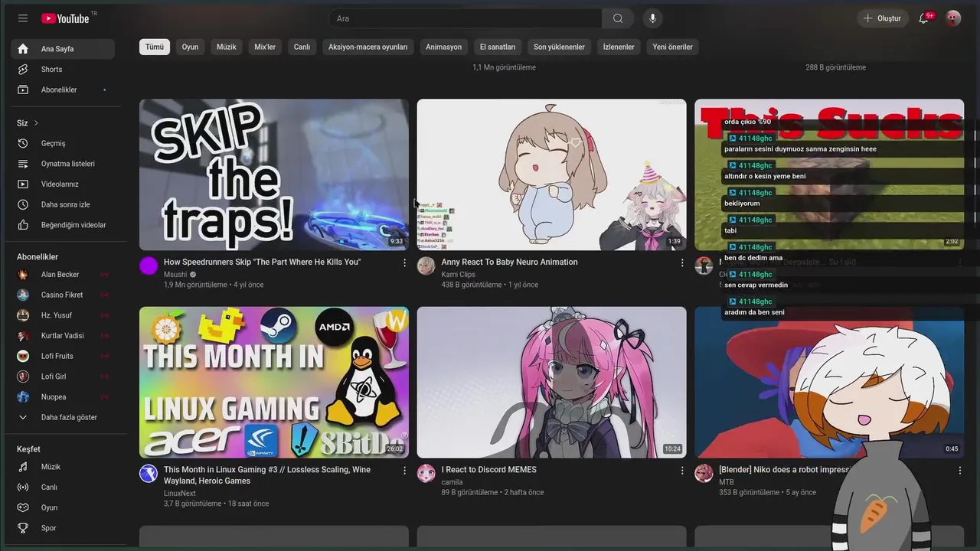Select the Oyun filter chip
Viewport: 980px width, 551px height.
[190, 47]
